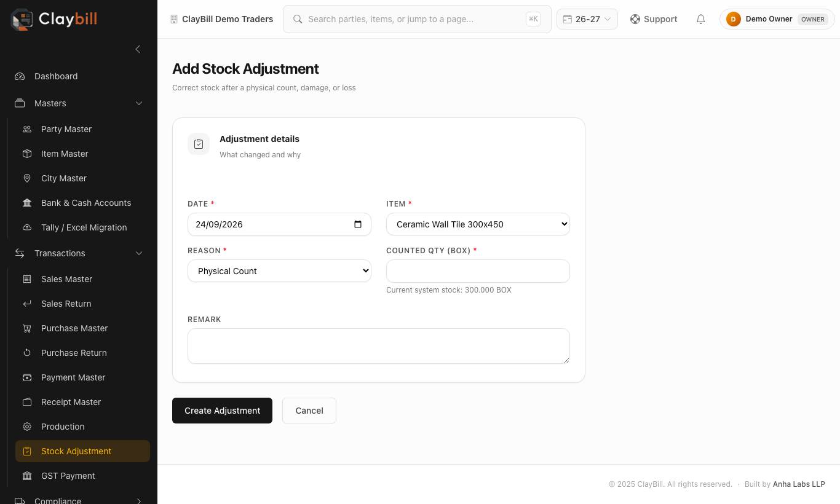Click the Sales Return arrow icon

(27, 304)
